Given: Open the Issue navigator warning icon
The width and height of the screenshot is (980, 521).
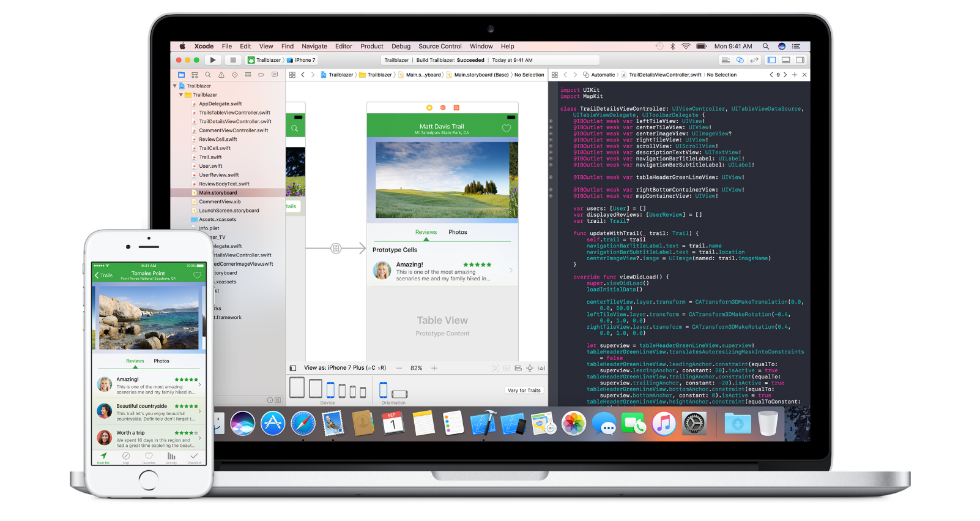Looking at the screenshot, I should coord(221,75).
